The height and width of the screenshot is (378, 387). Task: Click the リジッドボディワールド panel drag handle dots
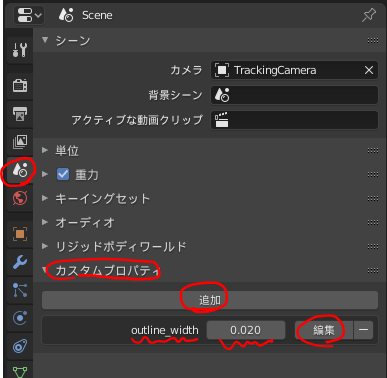(373, 246)
